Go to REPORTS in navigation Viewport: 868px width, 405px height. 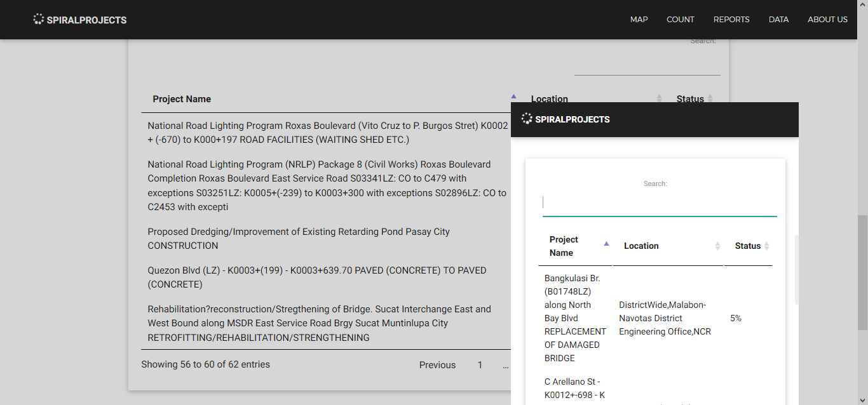(x=731, y=20)
